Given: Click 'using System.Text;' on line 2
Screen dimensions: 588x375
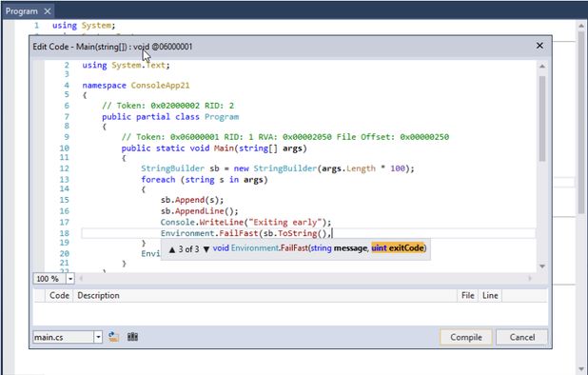Looking at the screenshot, I should (x=126, y=66).
